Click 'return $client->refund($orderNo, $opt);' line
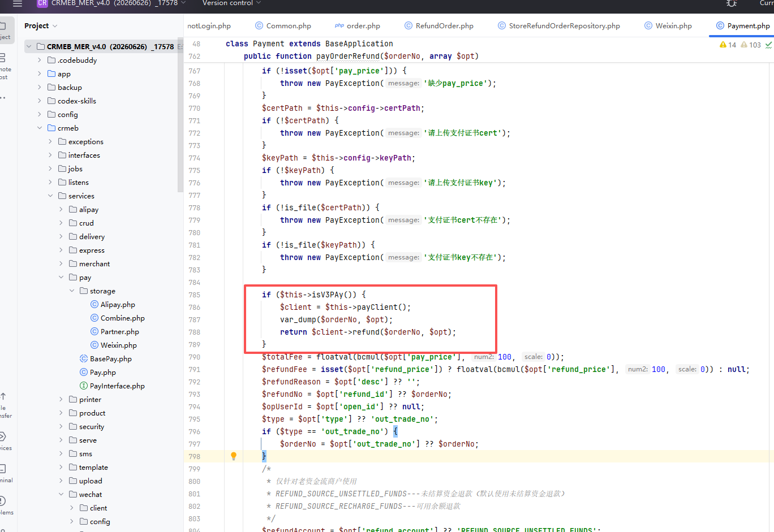 pyautogui.click(x=368, y=332)
